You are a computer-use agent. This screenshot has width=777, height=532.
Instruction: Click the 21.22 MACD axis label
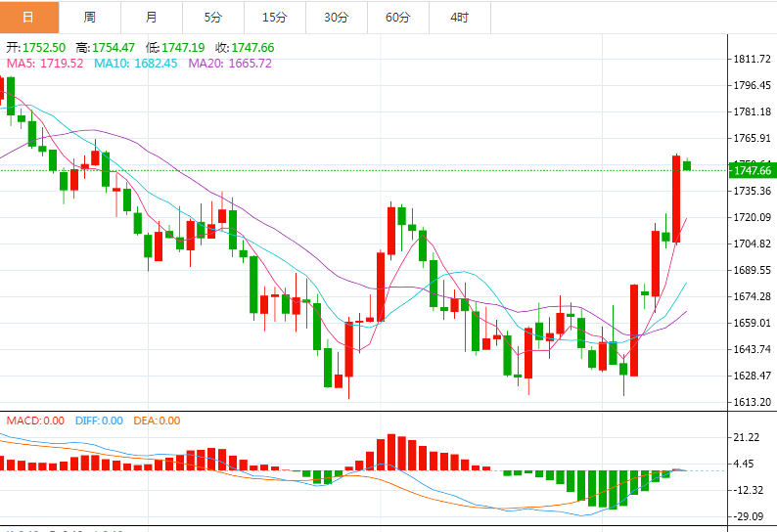[747, 437]
